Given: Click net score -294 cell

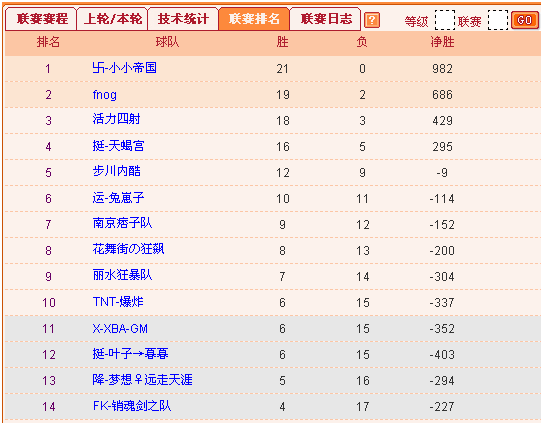Looking at the screenshot, I should point(442,381).
